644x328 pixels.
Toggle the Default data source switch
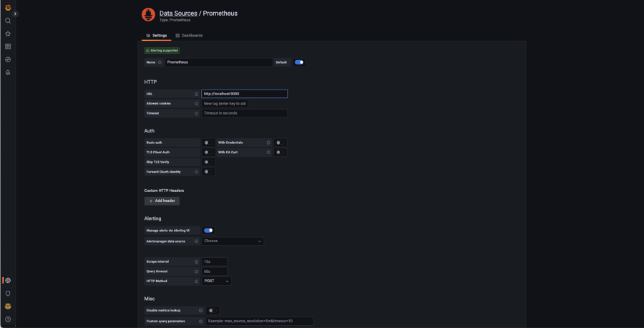point(299,62)
